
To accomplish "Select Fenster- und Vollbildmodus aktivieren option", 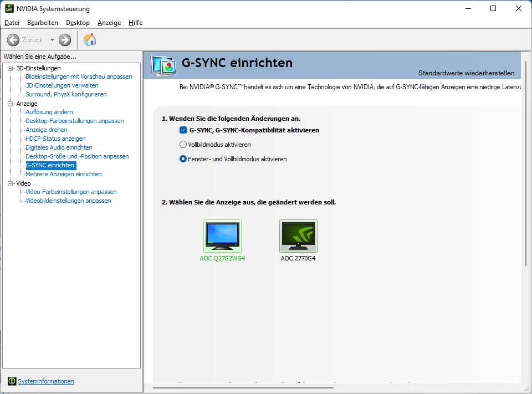I will 183,159.
